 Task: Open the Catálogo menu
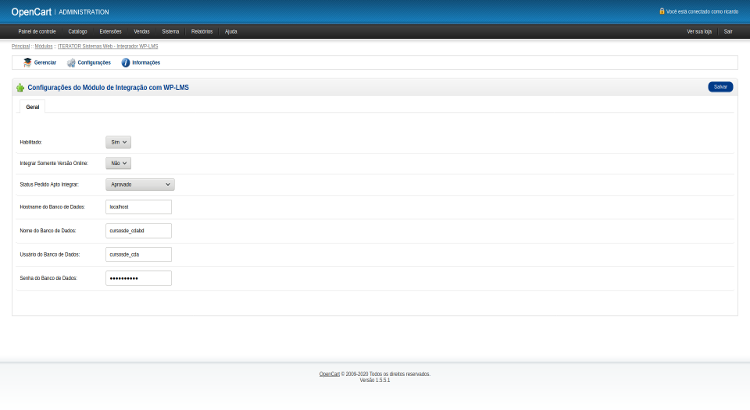pyautogui.click(x=77, y=32)
